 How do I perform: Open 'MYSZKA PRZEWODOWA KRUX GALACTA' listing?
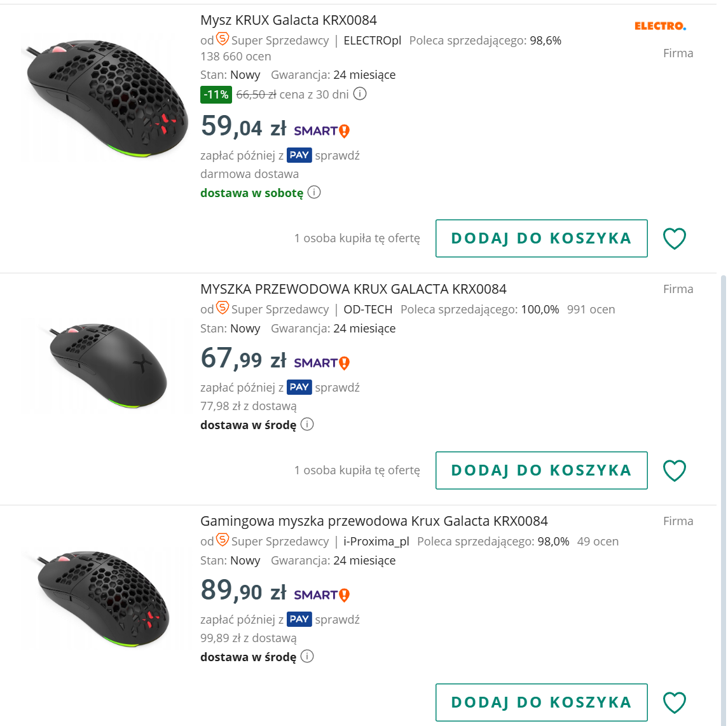coord(353,289)
